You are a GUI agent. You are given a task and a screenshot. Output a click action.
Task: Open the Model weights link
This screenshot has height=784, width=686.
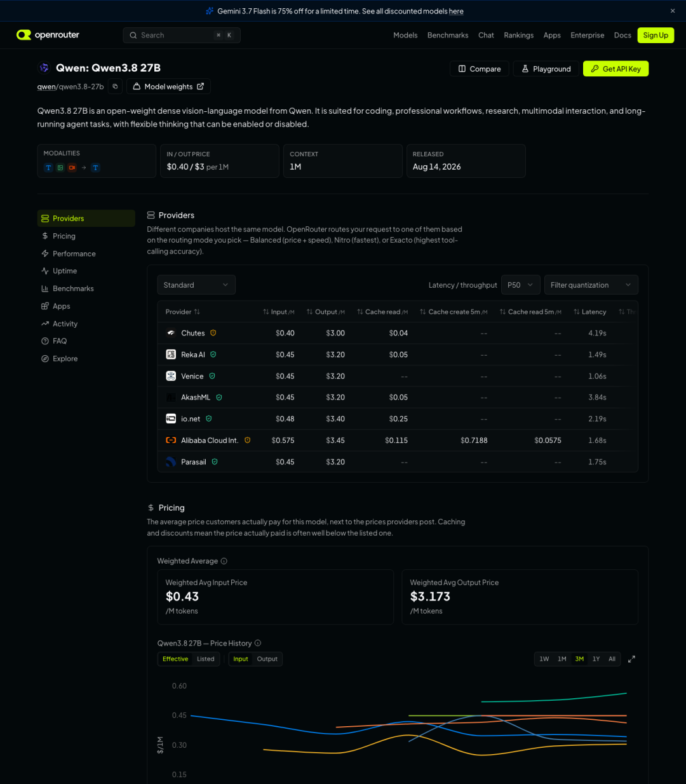point(168,86)
